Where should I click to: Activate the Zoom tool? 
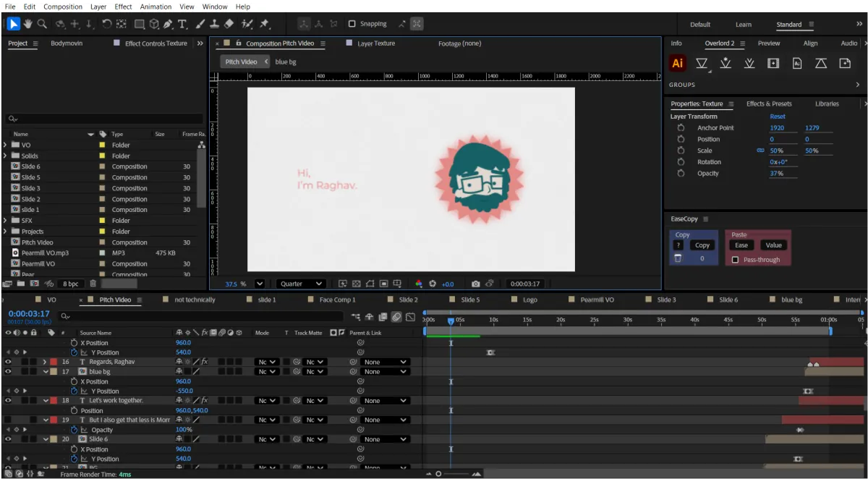tap(42, 23)
